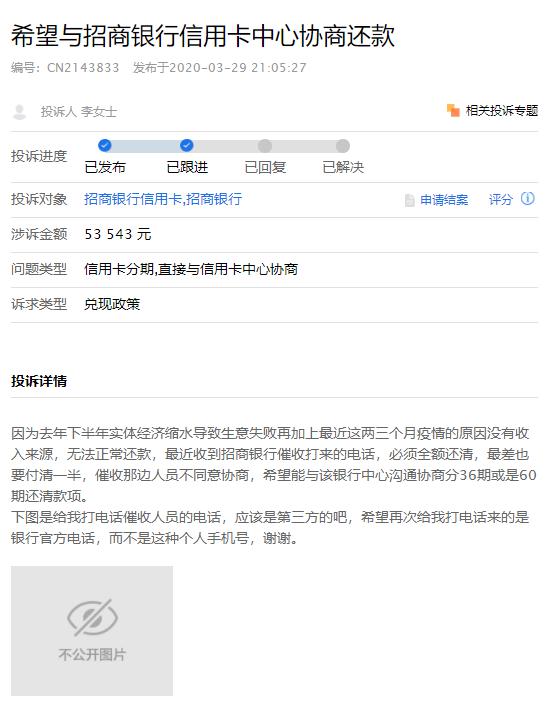Image resolution: width=553 pixels, height=721 pixels.
Task: Click the 已发布 checked progress dot
Action: point(105,146)
